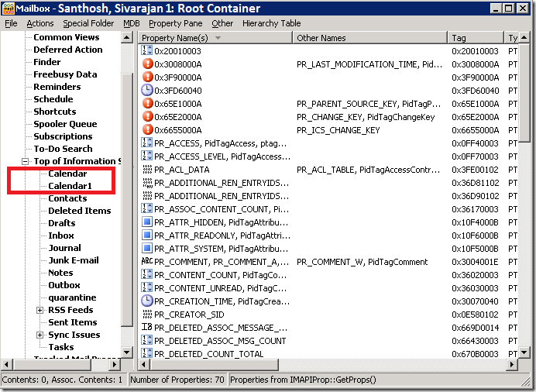
Task: Click the Property Name(s) sort arrow
Action: pos(218,38)
